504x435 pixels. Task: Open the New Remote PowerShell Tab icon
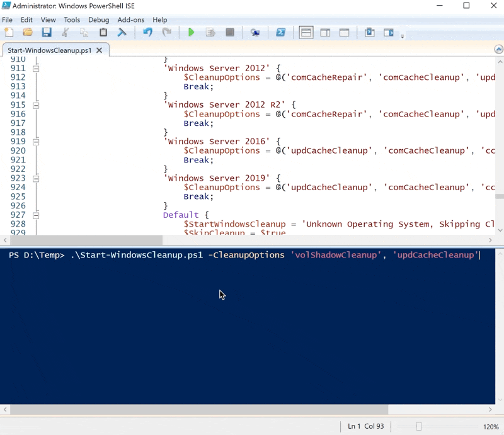coord(255,32)
